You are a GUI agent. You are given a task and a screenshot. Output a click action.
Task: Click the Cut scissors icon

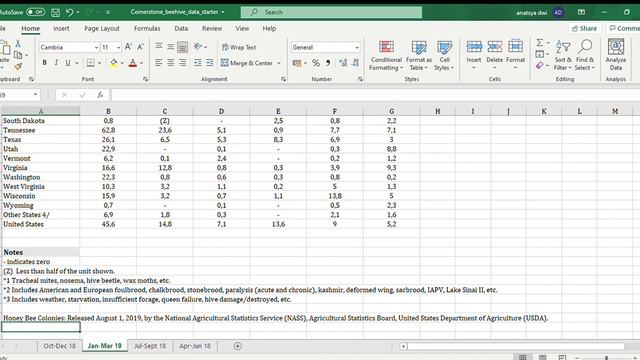[x=18, y=43]
